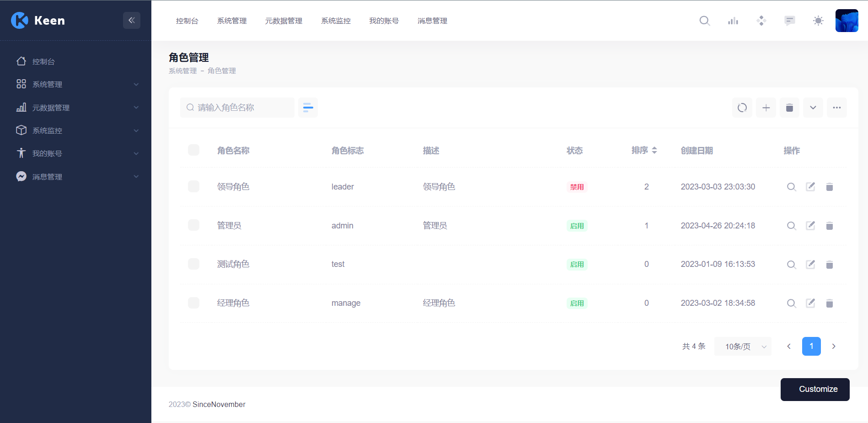
Task: Click the trash icon in table toolbar
Action: pos(789,108)
